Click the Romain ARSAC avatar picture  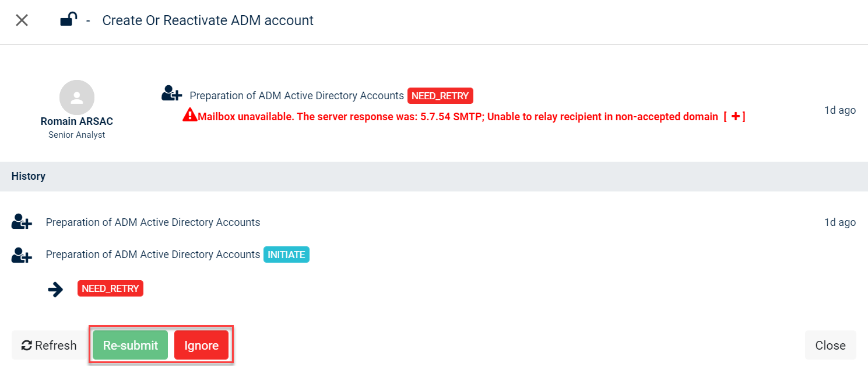[x=77, y=97]
